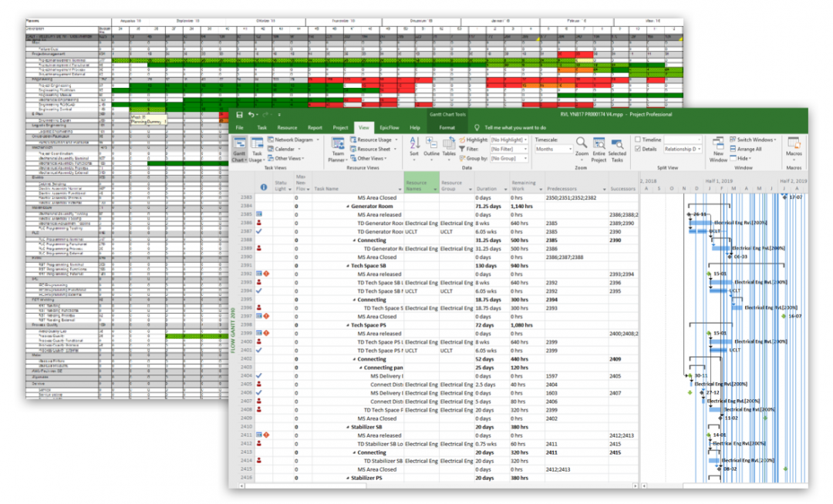Select the Outline icon
Viewport: 833px width, 504px height.
coord(431,143)
